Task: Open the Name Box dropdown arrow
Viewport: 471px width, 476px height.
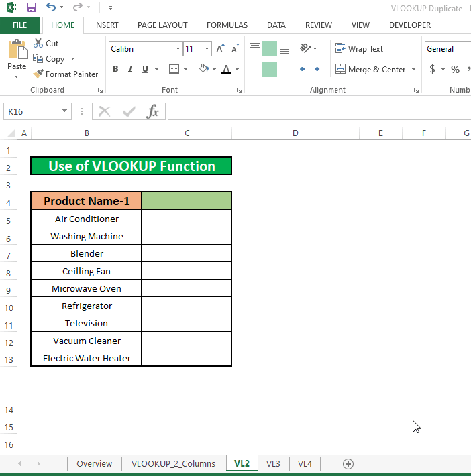Action: click(x=64, y=111)
